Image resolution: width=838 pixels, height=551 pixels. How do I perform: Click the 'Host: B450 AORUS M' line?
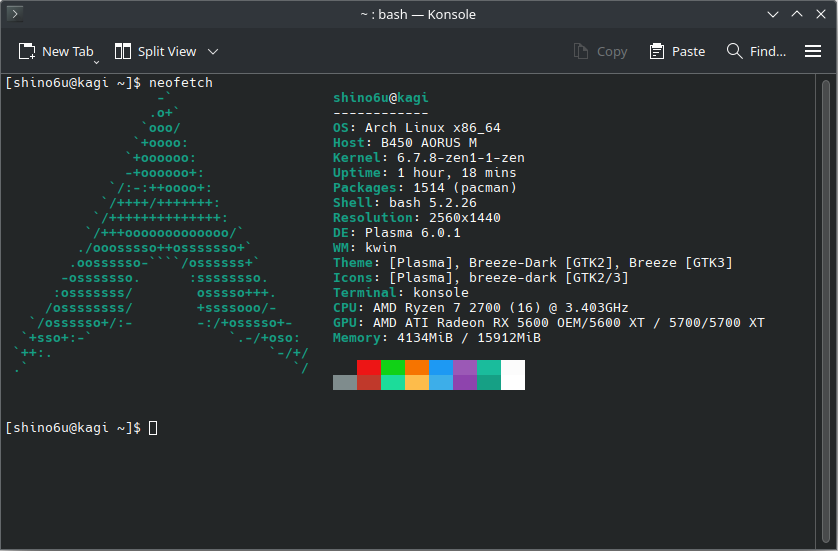405,143
